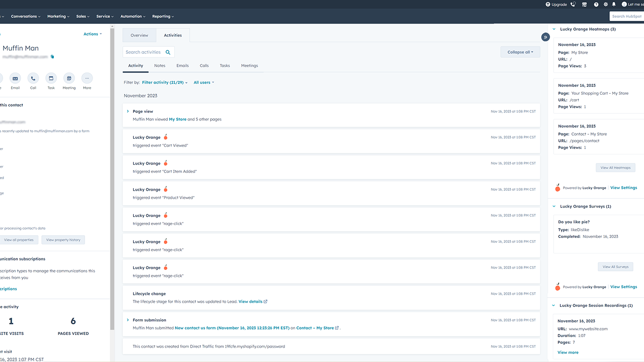Open the help question mark icon
The width and height of the screenshot is (644, 362).
tap(596, 4)
